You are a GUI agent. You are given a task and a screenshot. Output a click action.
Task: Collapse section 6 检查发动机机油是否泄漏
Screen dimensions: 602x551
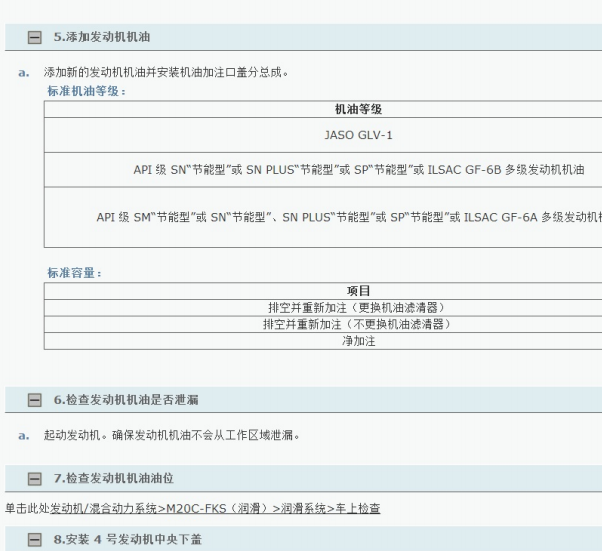35,400
